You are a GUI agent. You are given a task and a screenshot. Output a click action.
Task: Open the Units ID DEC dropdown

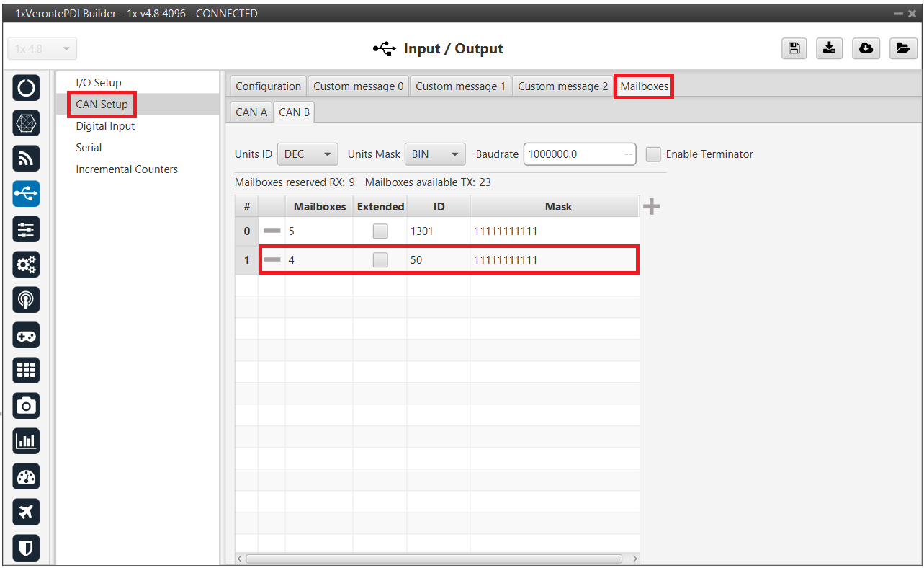pos(308,154)
